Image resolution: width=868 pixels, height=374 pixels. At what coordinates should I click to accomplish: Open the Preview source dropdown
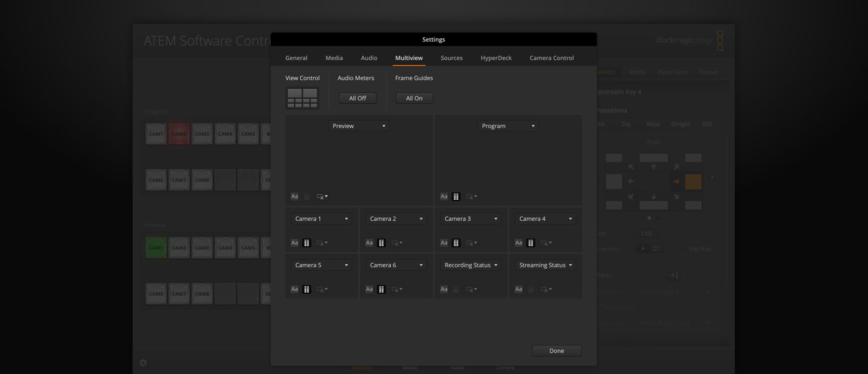click(x=359, y=126)
